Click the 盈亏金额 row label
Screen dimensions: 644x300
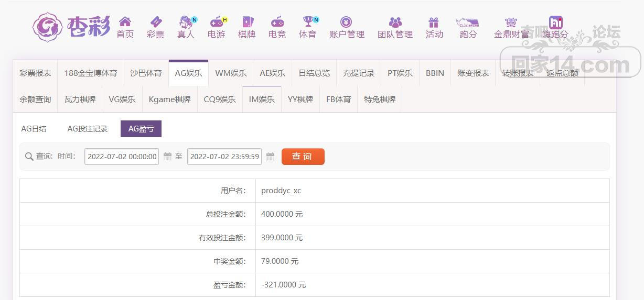(x=230, y=285)
